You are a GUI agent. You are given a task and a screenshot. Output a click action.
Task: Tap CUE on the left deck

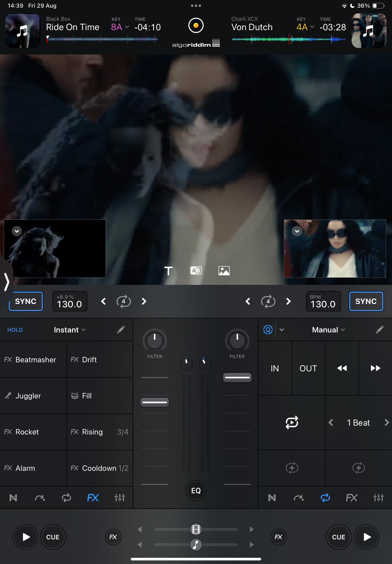click(53, 537)
